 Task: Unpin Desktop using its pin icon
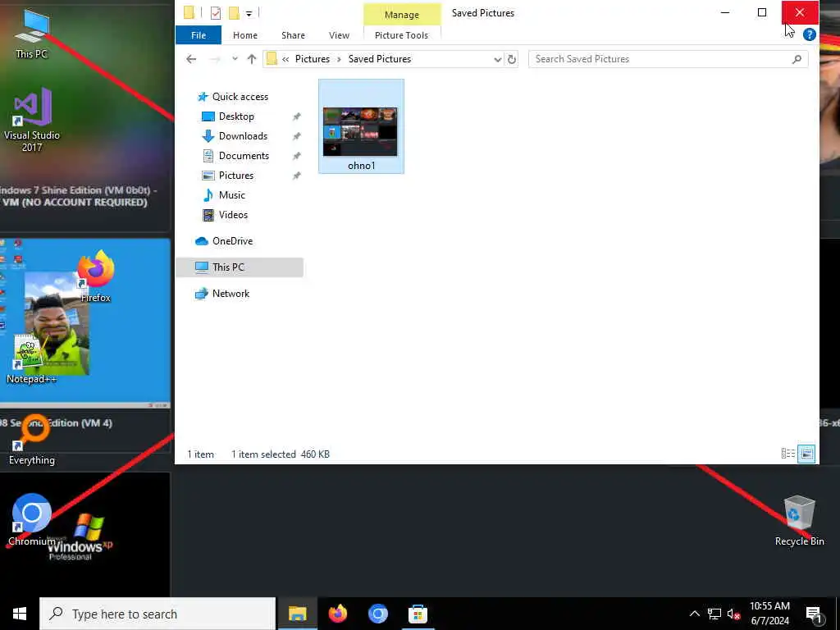pos(296,116)
